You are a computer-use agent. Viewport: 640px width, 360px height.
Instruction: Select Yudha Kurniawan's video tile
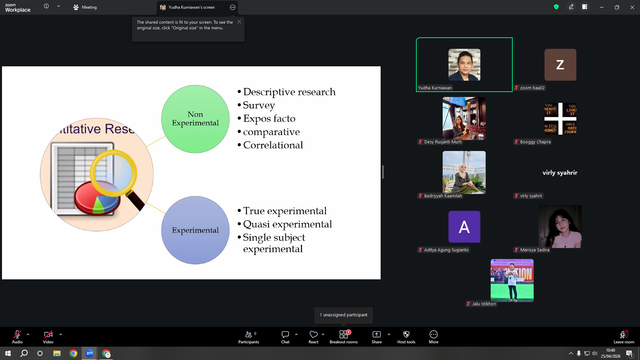[x=464, y=64]
